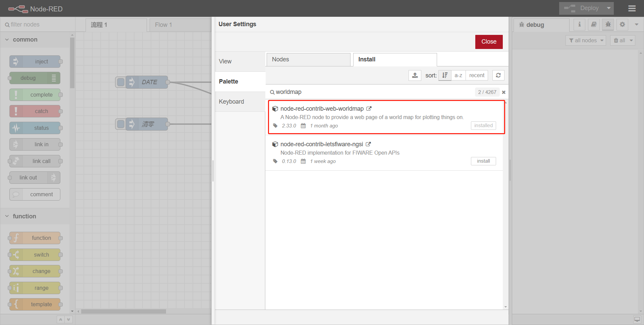Click the filter nodes search box

coord(38,24)
